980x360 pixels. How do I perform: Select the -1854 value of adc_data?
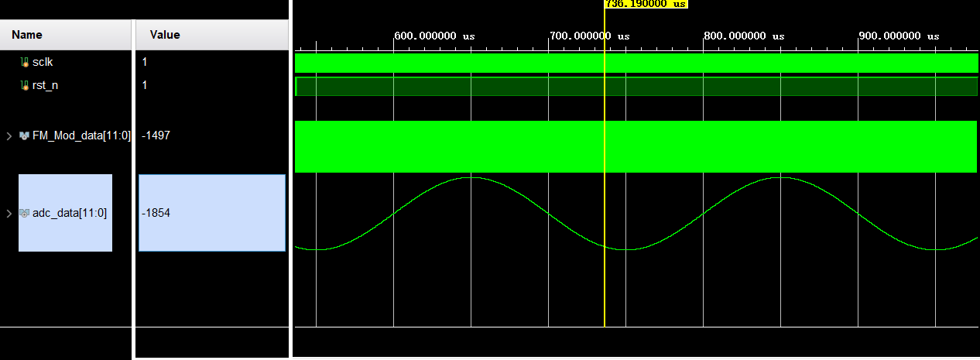pyautogui.click(x=156, y=213)
